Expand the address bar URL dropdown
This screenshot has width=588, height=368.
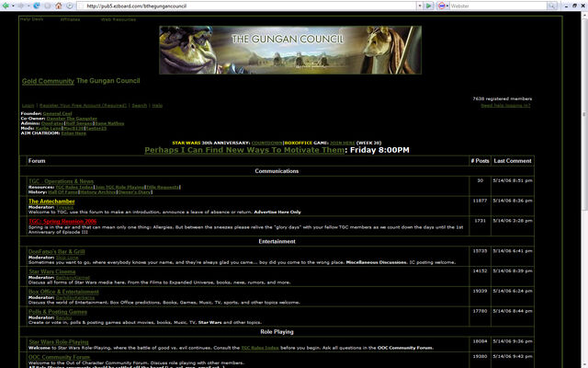420,6
